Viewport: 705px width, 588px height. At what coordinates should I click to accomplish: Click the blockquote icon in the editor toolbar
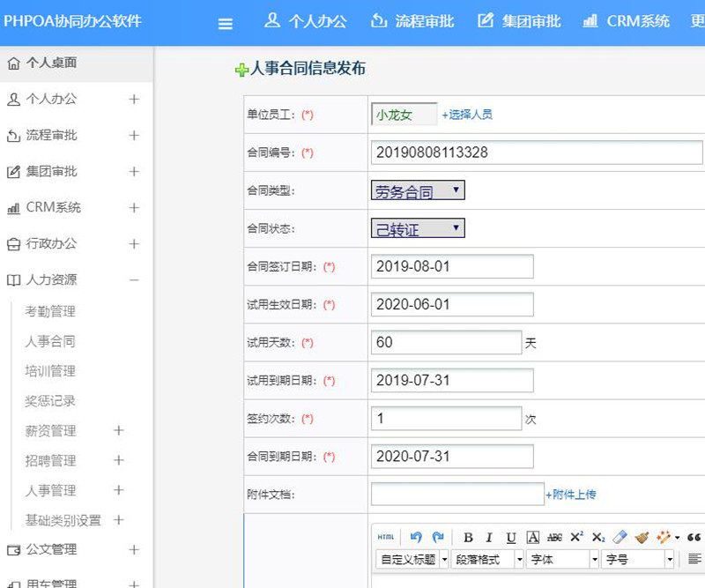[x=694, y=537]
